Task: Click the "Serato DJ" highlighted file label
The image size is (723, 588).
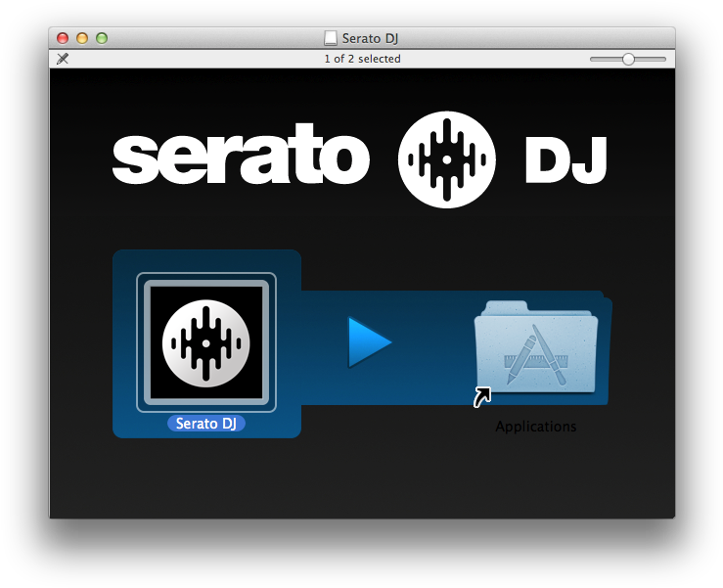Action: pos(206,424)
